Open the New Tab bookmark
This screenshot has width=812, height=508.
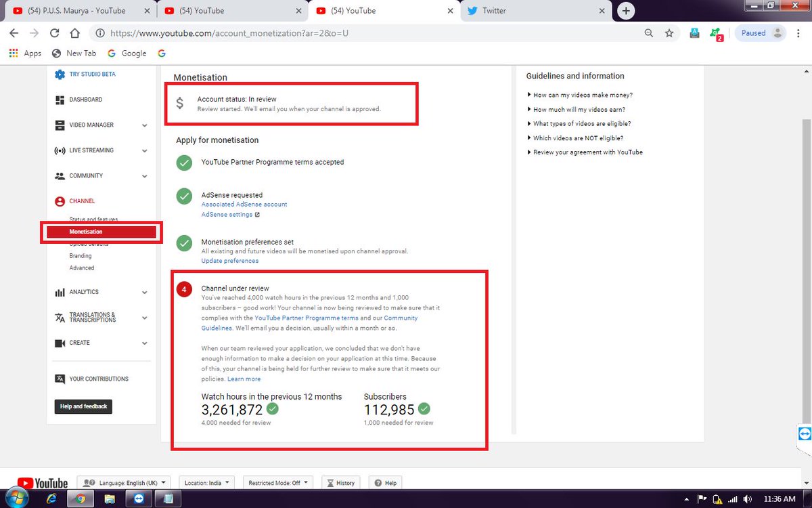tap(74, 53)
